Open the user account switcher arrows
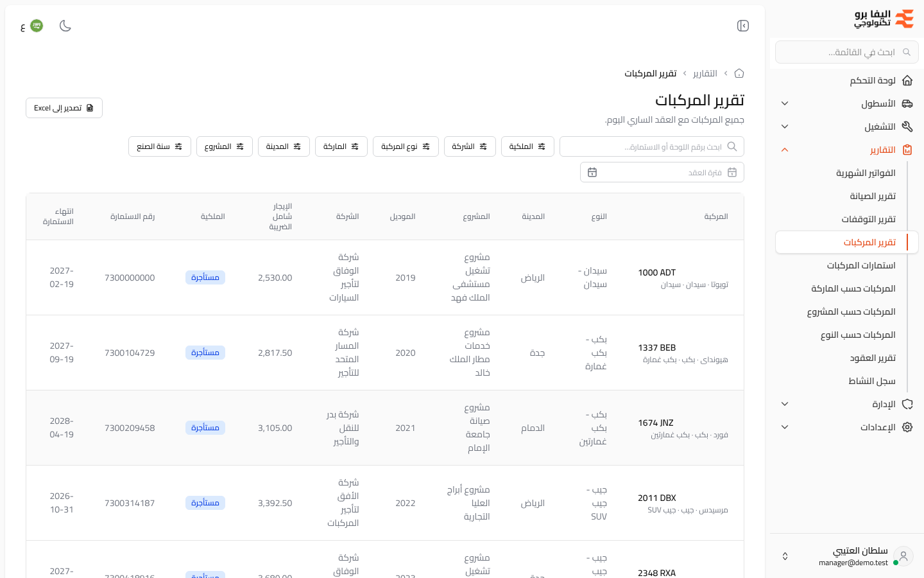924x578 pixels. (785, 556)
